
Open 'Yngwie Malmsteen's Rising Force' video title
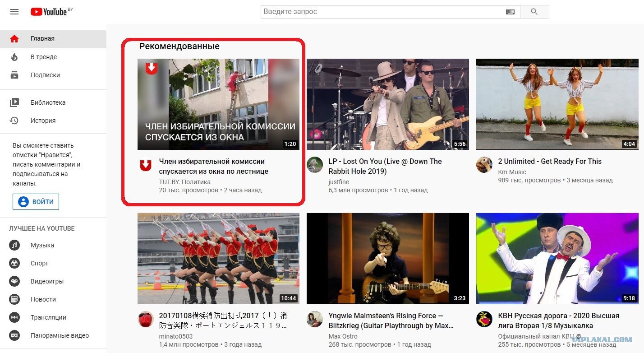[391, 320]
